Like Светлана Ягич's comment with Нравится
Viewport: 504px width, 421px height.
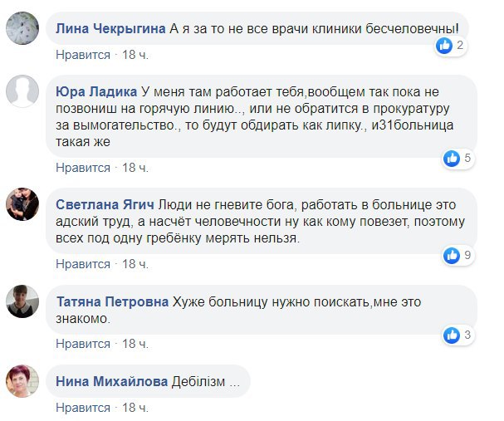(x=83, y=263)
